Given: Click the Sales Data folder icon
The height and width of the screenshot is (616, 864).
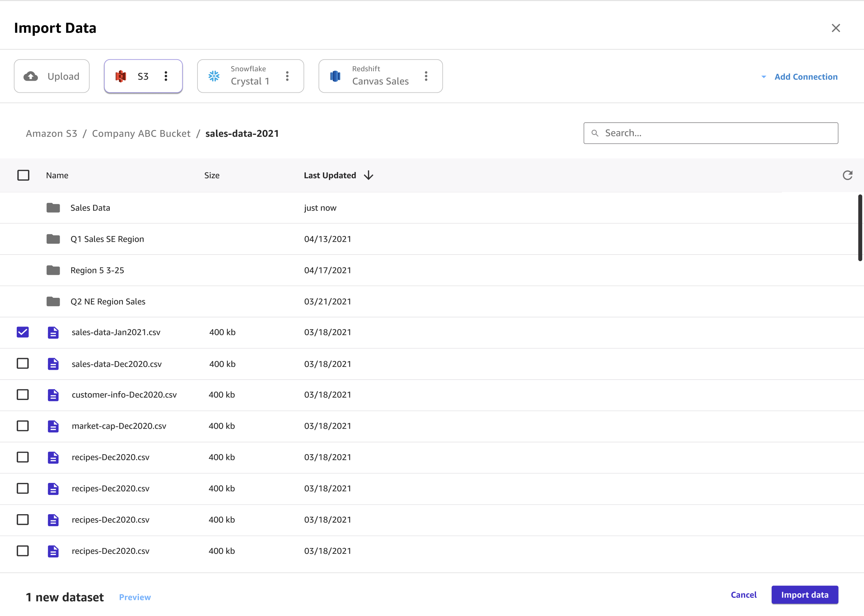Looking at the screenshot, I should (53, 208).
